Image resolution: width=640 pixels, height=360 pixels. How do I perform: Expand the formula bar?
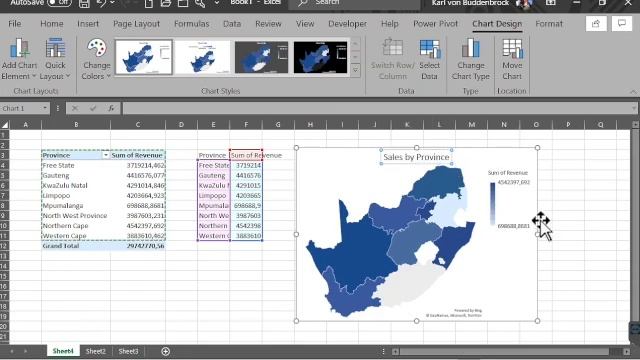point(634,108)
